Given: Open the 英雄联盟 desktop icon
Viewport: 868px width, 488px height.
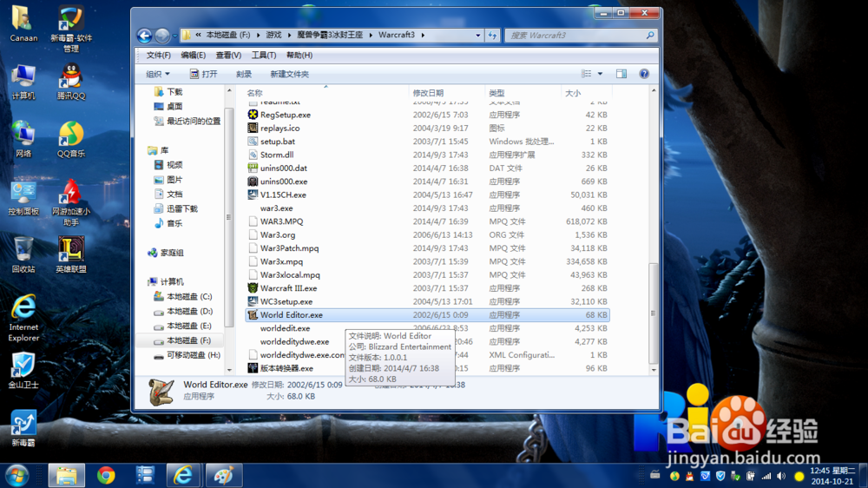Looking at the screenshot, I should [x=71, y=254].
